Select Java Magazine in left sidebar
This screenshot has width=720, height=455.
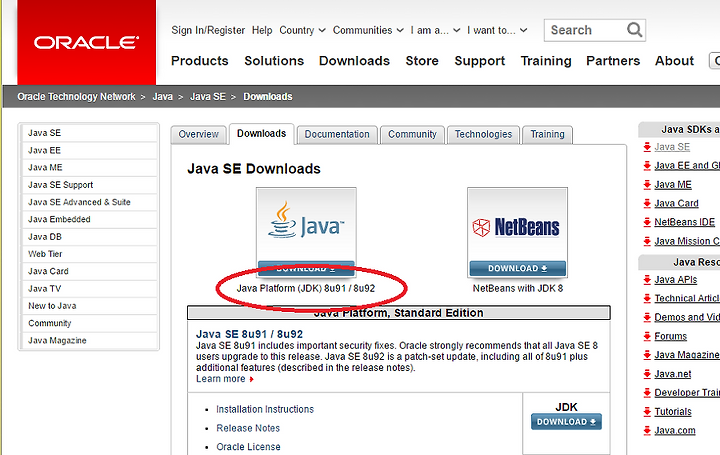click(89, 341)
